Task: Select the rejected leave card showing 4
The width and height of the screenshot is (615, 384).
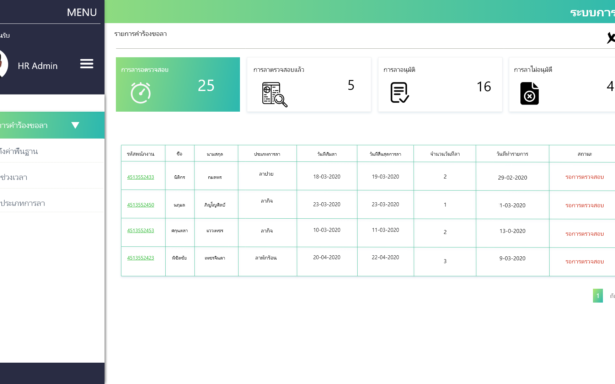Action: (562, 85)
